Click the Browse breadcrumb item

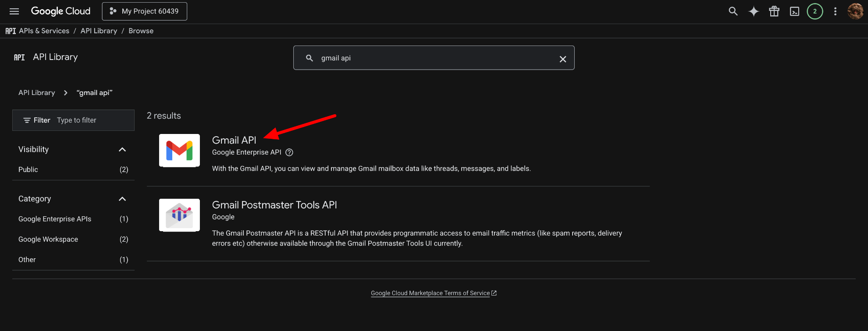[141, 31]
